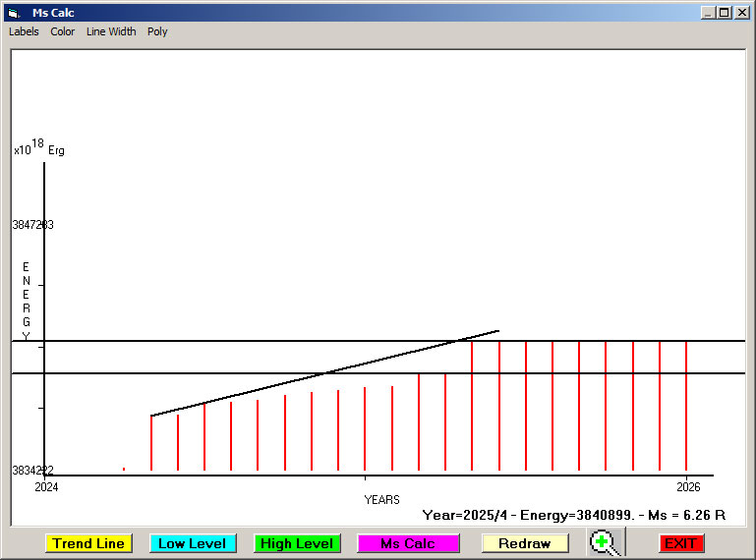This screenshot has width=756, height=560.
Task: Minimize the Ms Calc window
Action: (708, 13)
